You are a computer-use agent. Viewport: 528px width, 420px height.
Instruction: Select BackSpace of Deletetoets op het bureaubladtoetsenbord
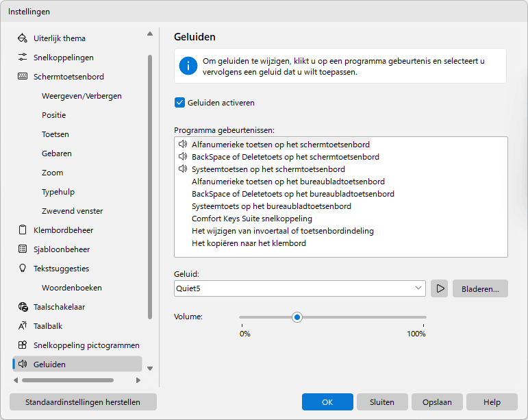[x=293, y=194]
